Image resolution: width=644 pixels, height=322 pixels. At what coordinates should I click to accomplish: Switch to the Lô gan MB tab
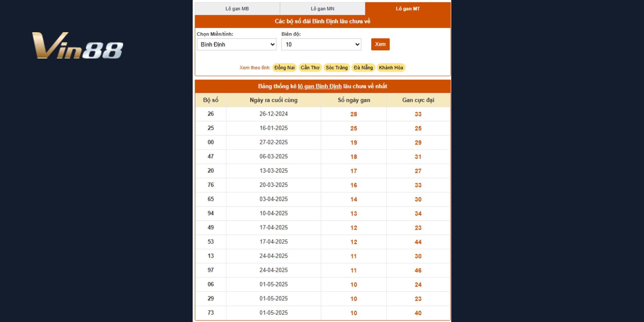click(237, 9)
